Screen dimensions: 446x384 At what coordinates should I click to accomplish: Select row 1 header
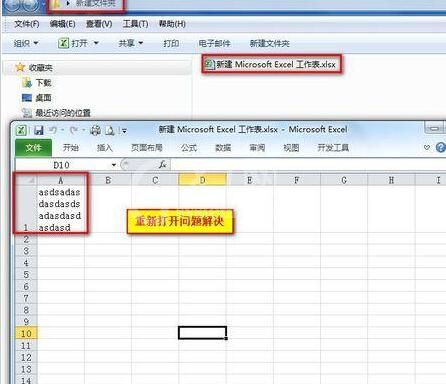26,209
